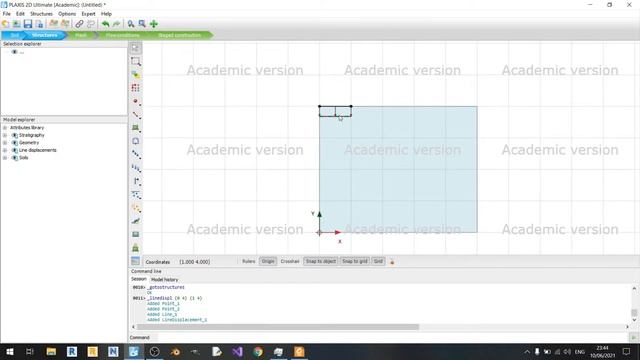Switch to the Staged construction mode tab
The height and width of the screenshot is (360, 640).
coord(180,35)
